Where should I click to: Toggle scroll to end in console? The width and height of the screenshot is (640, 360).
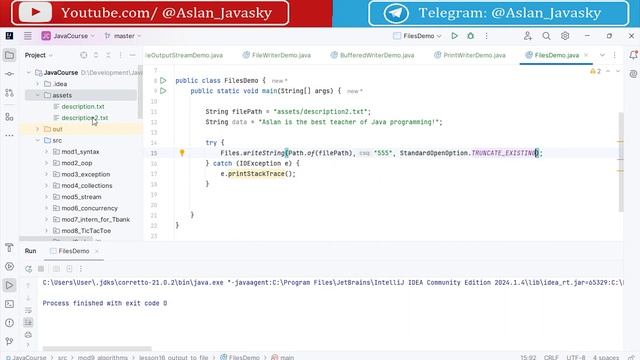(28, 322)
